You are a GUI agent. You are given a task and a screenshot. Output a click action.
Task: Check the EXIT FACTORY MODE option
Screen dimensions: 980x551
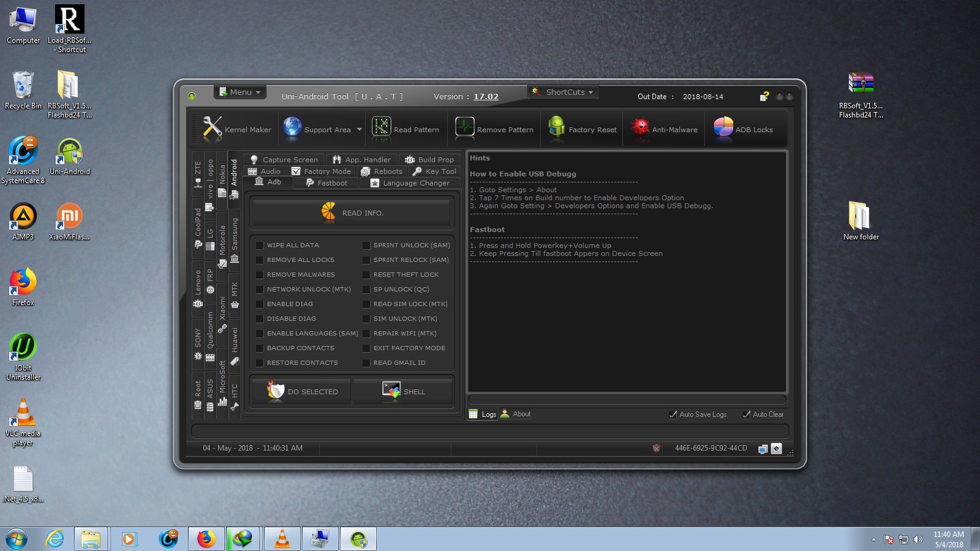pos(366,348)
